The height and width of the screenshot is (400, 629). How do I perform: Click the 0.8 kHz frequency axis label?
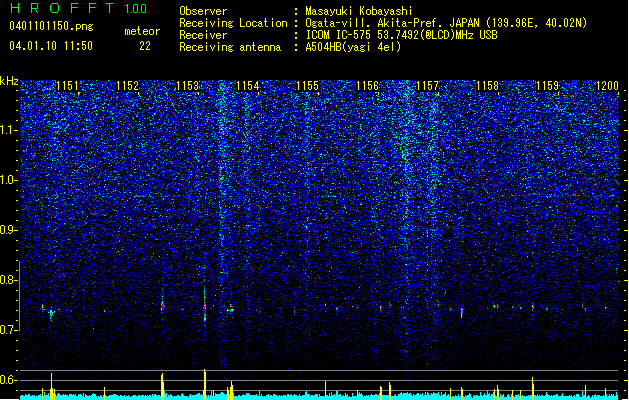9,280
